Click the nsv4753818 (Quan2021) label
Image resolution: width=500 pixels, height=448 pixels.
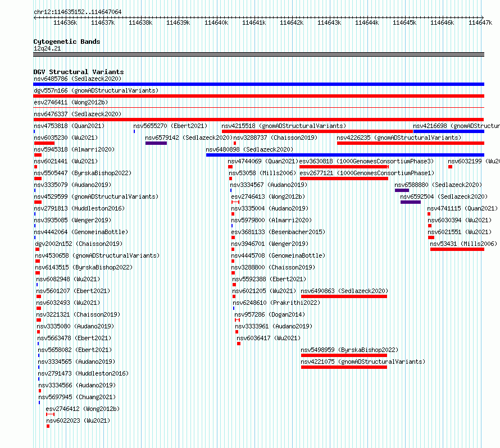[69, 126]
